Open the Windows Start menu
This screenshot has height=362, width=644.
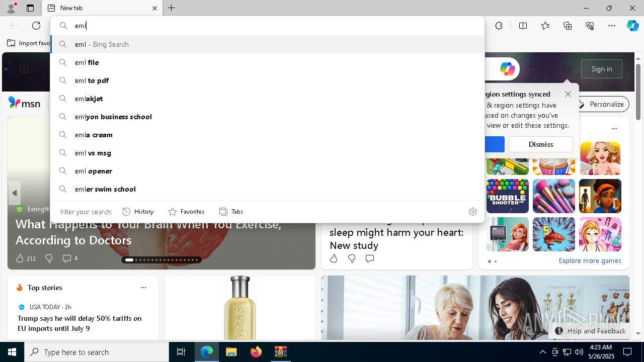pyautogui.click(x=12, y=352)
